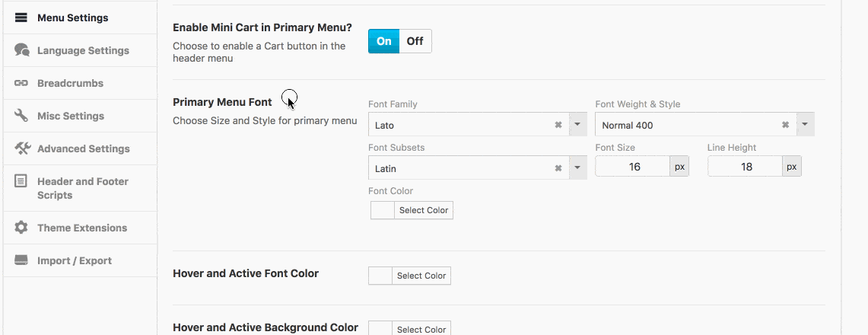
Task: Click the Breadcrumbs chain link icon
Action: 21,83
